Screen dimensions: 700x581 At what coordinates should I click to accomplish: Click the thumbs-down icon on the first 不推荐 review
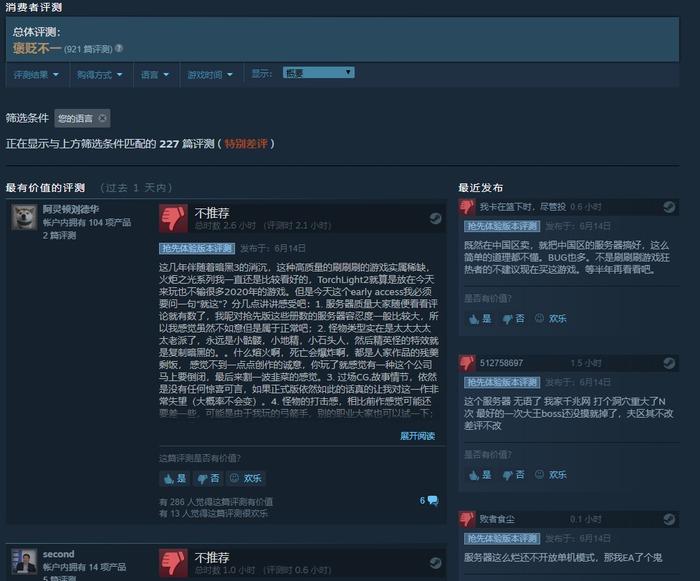coord(173,218)
